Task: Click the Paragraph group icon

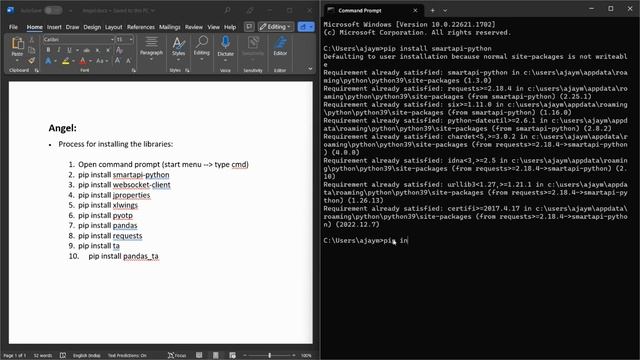Action: tap(151, 42)
